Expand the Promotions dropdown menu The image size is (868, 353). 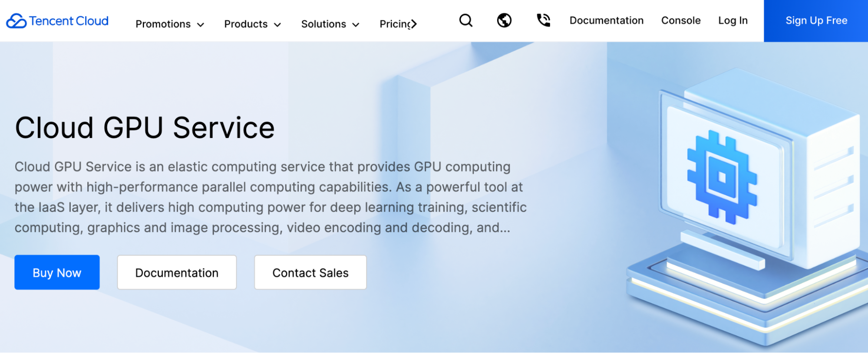point(170,24)
